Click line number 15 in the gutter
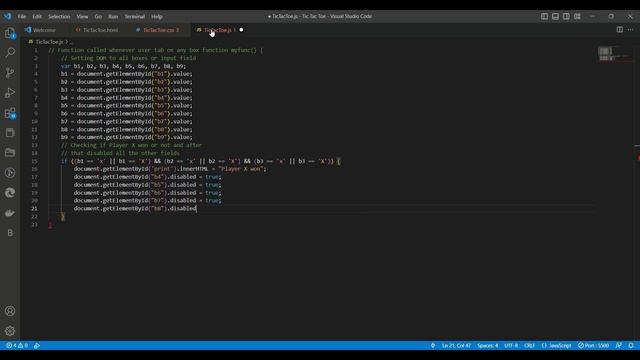Screen dimensions: 640x360 pyautogui.click(x=34, y=161)
